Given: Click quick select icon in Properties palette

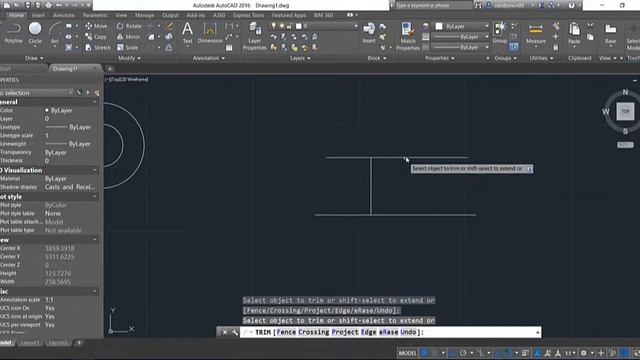Looking at the screenshot, I should coord(97,93).
